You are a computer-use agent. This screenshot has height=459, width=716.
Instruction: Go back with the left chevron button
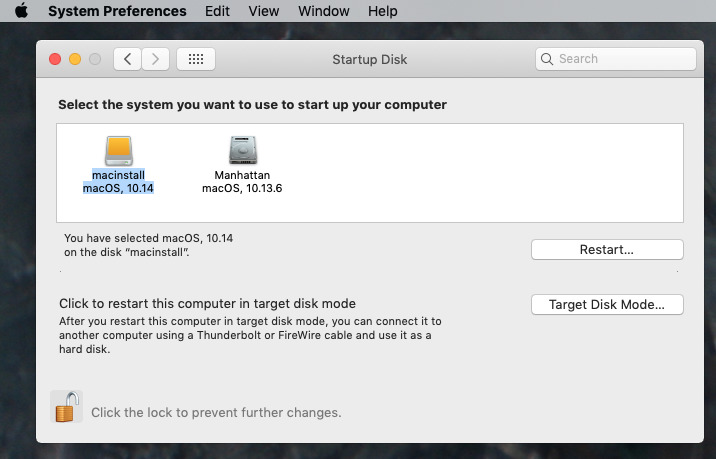127,59
